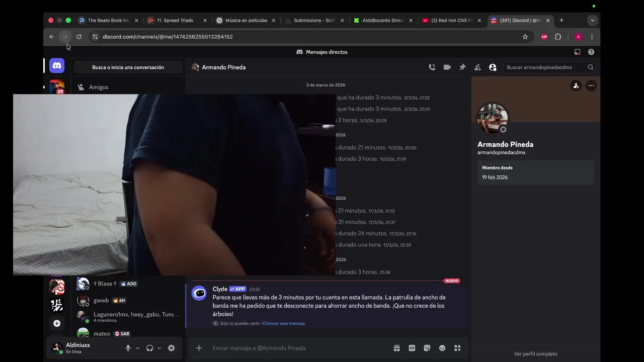Toggle microphone mute

tap(128, 348)
